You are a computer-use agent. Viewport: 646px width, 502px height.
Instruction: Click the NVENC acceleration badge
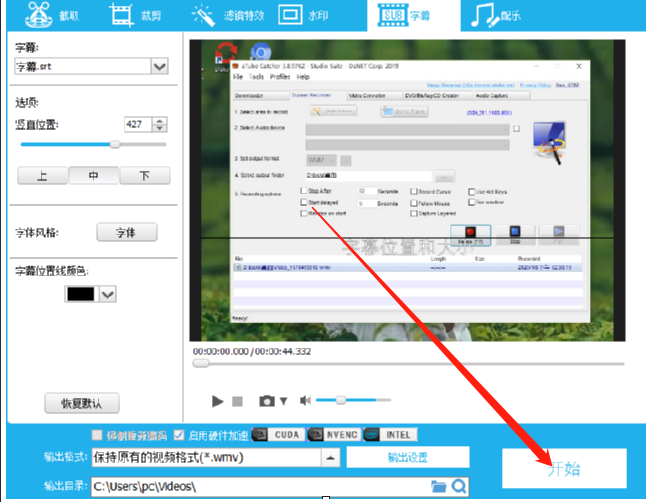[334, 435]
